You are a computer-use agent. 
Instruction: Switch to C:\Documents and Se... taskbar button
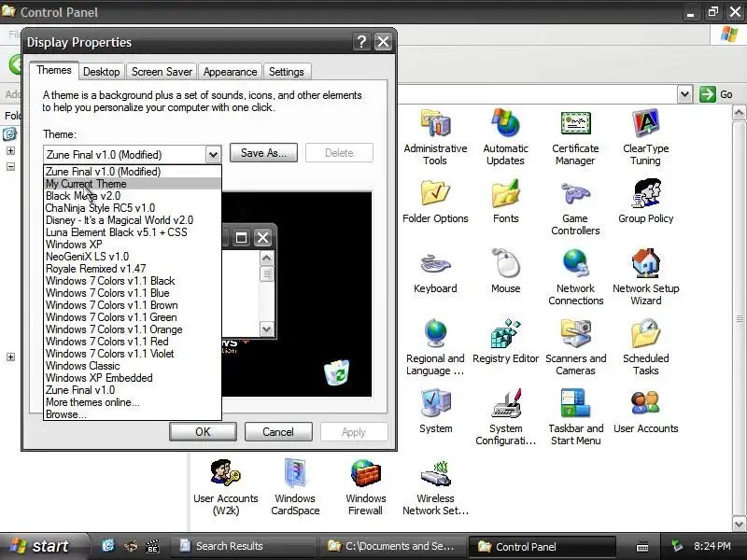[x=391, y=546]
